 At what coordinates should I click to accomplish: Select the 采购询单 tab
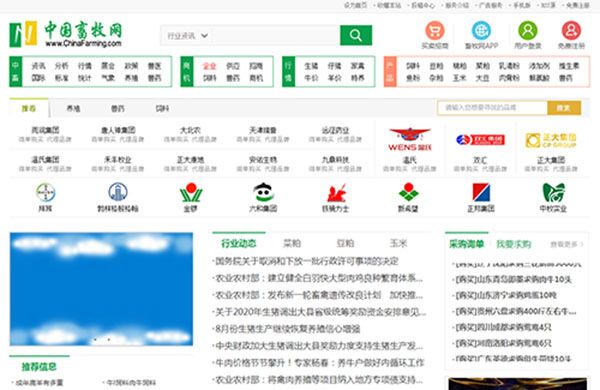pos(467,244)
